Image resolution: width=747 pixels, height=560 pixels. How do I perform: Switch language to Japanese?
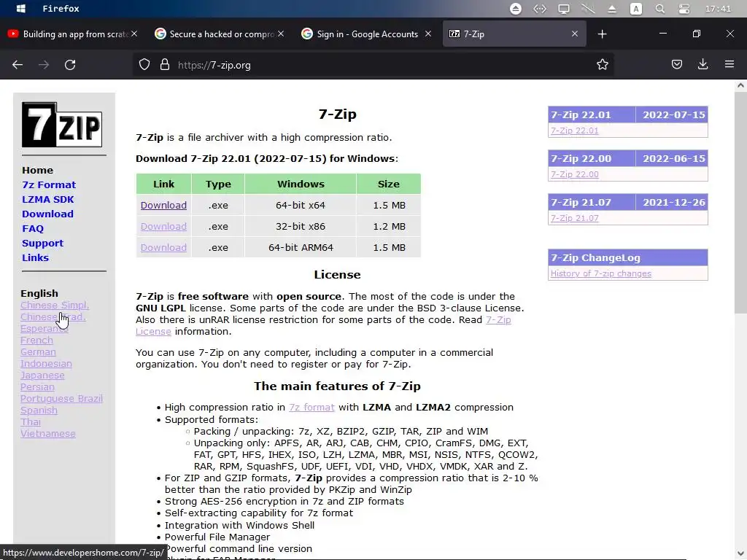[42, 376]
